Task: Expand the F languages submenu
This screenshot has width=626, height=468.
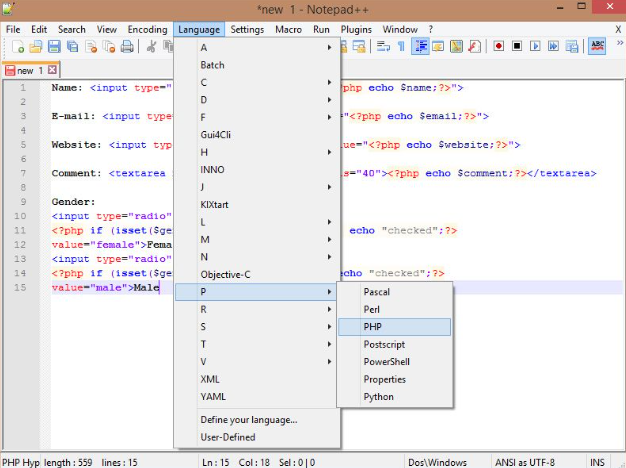Action: [256, 117]
